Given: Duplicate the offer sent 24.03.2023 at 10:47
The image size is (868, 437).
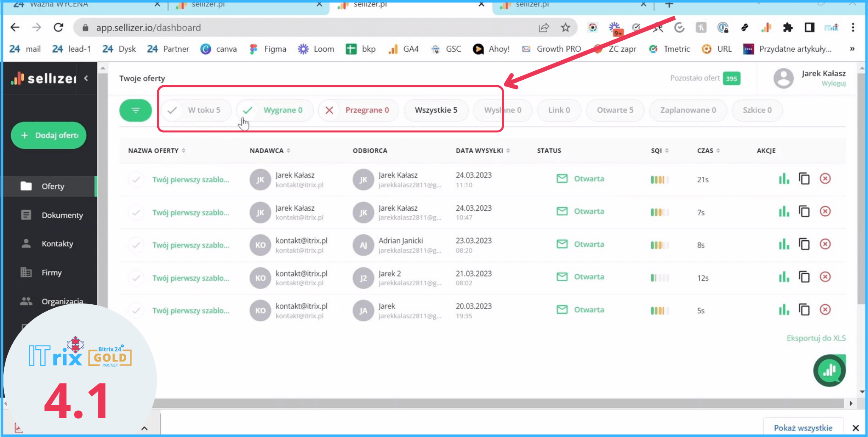Looking at the screenshot, I should click(804, 212).
